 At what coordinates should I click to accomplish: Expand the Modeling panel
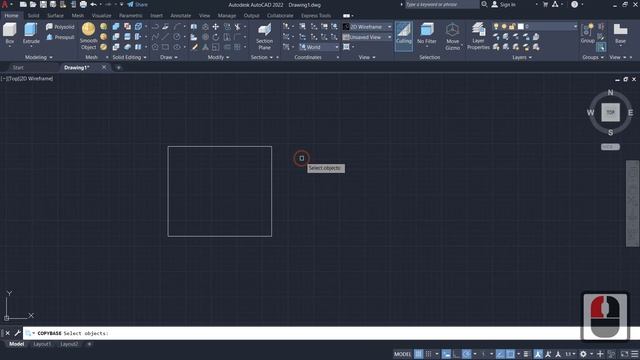(x=39, y=58)
